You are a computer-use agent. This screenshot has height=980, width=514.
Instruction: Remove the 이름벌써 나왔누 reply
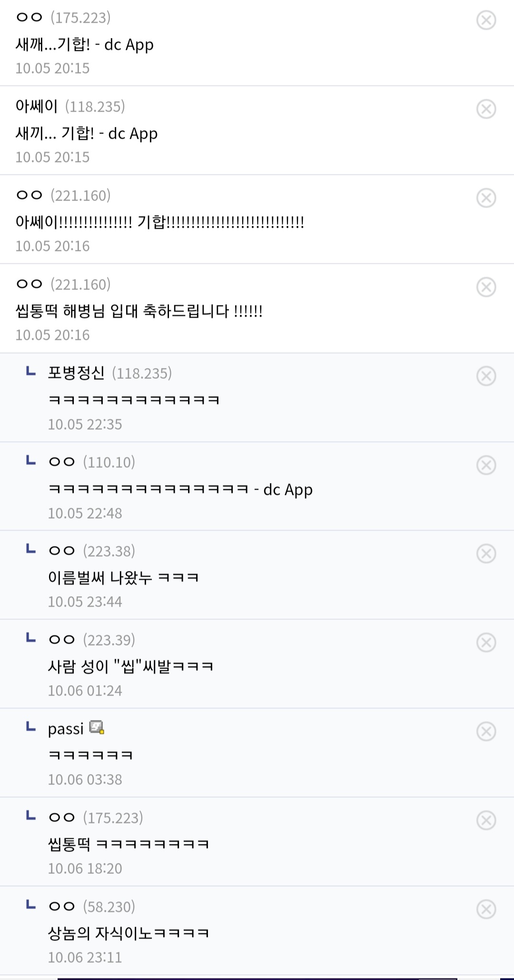click(486, 553)
